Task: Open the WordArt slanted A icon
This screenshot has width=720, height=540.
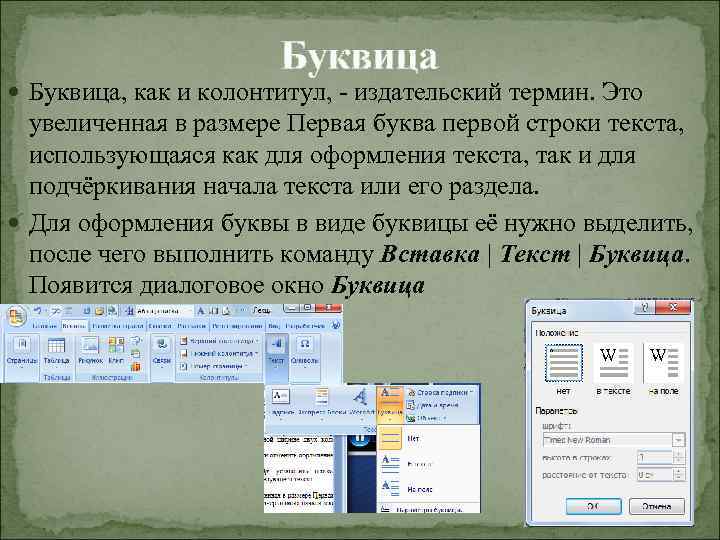Action: (360, 397)
